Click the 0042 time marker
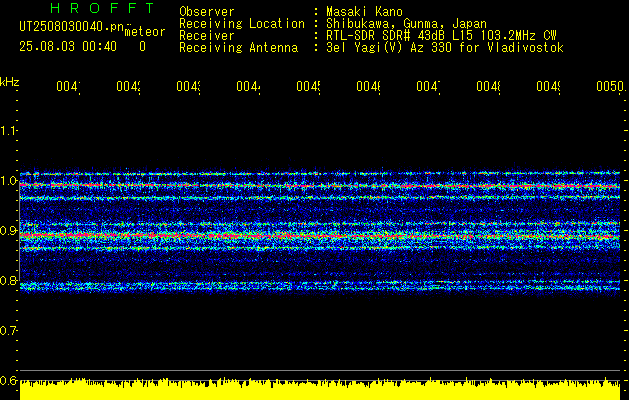The image size is (629, 400). [x=128, y=87]
